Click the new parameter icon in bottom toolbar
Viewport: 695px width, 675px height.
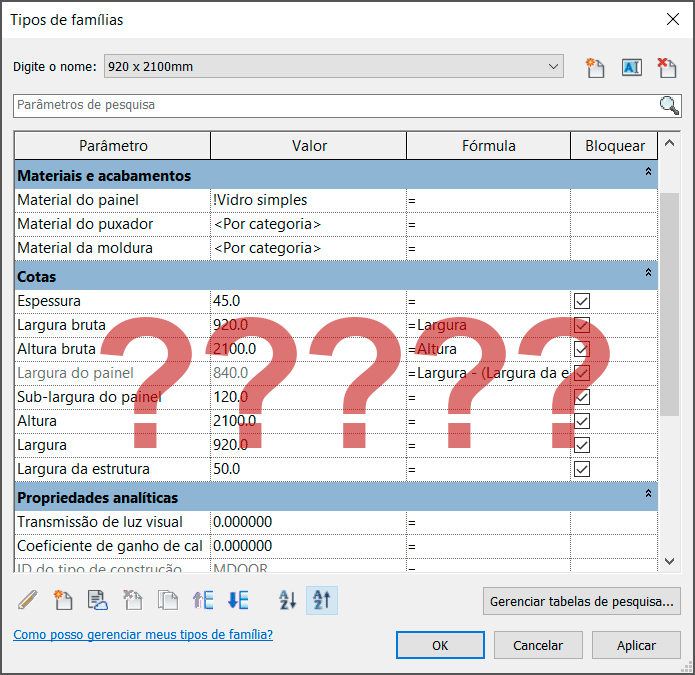coord(63,600)
